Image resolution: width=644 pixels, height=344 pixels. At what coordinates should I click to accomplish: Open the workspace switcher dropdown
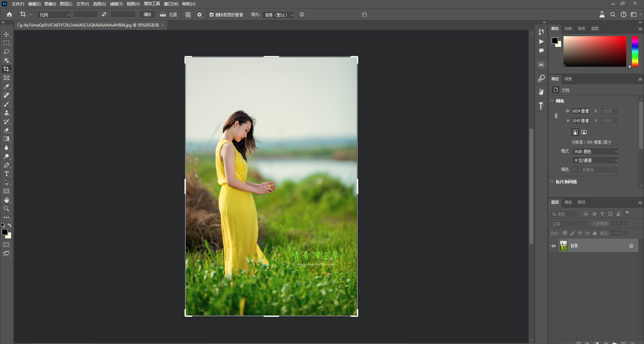[635, 15]
